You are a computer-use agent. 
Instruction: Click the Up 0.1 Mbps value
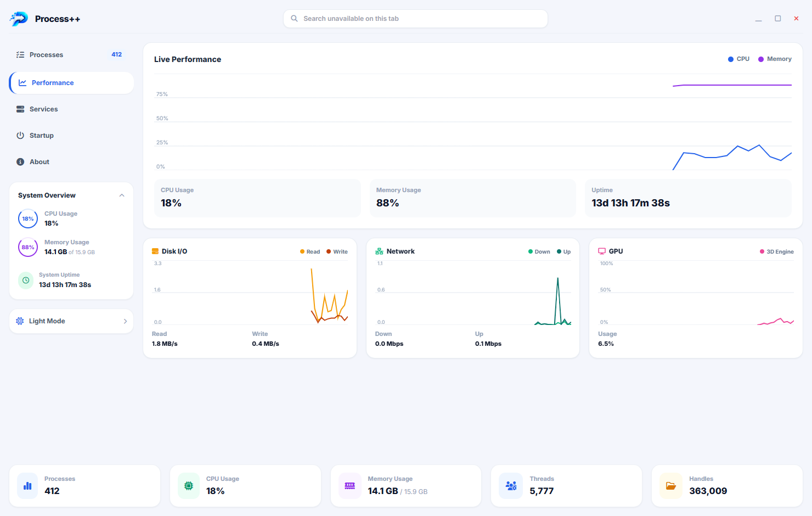[x=488, y=344]
